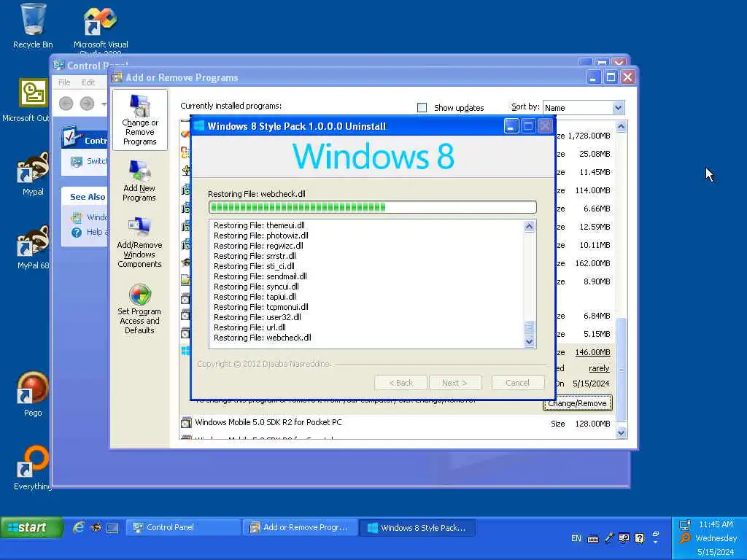Enable the Show updates checkbox

coord(422,108)
